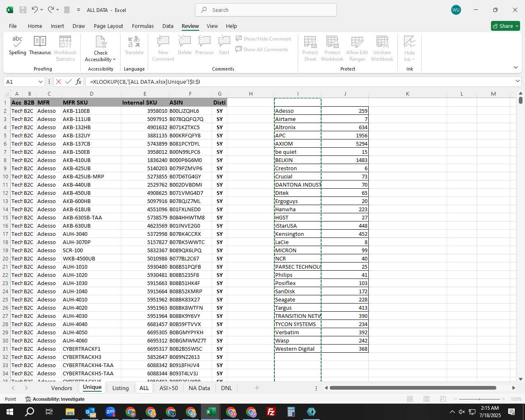The image size is (525, 420).
Task: Click the Protect Workbook icon
Action: click(332, 42)
